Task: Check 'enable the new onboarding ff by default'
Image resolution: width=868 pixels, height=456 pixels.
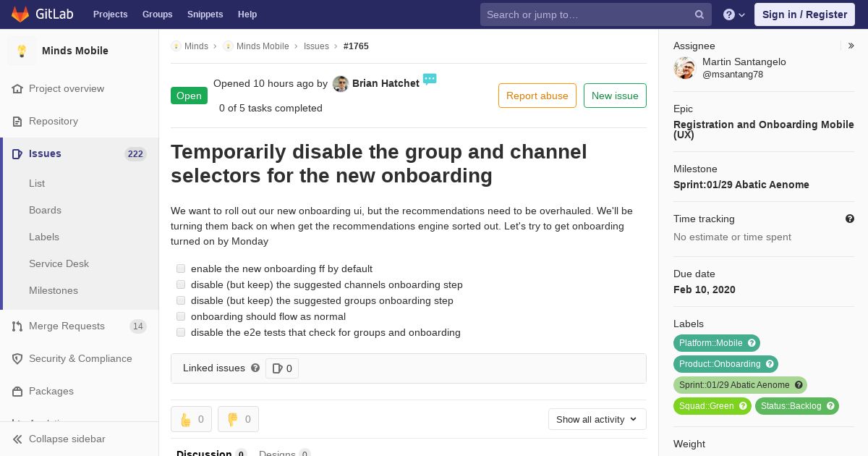Action: 181,269
